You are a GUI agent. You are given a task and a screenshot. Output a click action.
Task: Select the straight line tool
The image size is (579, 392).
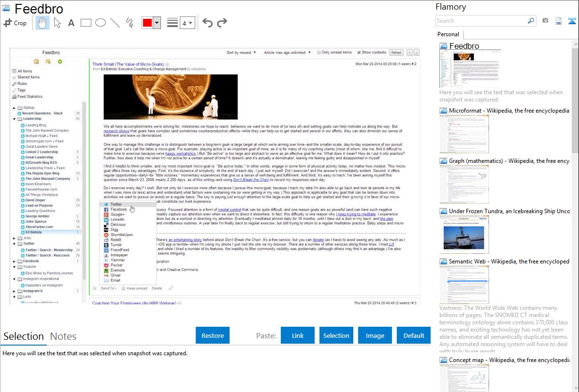pyautogui.click(x=115, y=23)
